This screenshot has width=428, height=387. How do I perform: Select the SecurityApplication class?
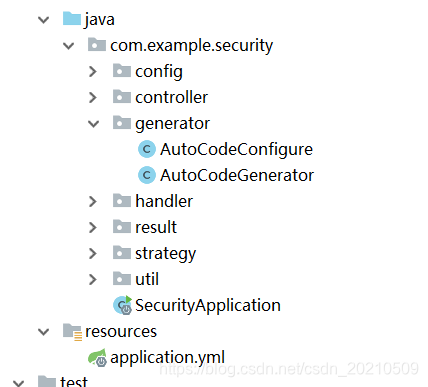pos(208,305)
